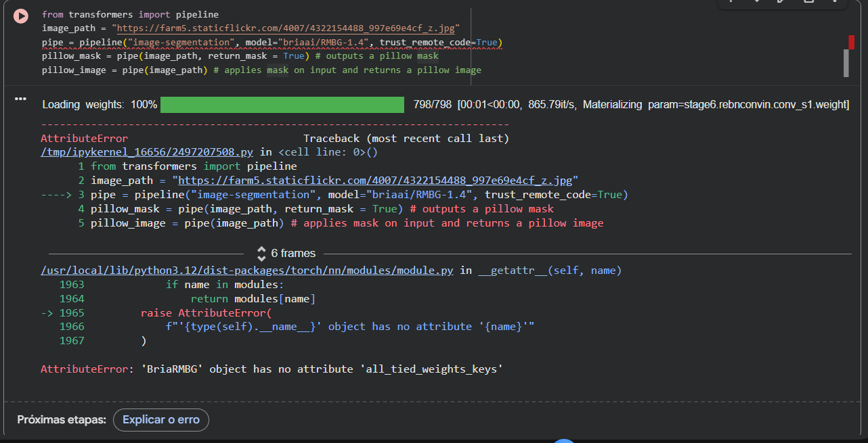868x443 pixels.
Task: Click the '<cell line: 0>()' text in traceback
Action: 328,152
